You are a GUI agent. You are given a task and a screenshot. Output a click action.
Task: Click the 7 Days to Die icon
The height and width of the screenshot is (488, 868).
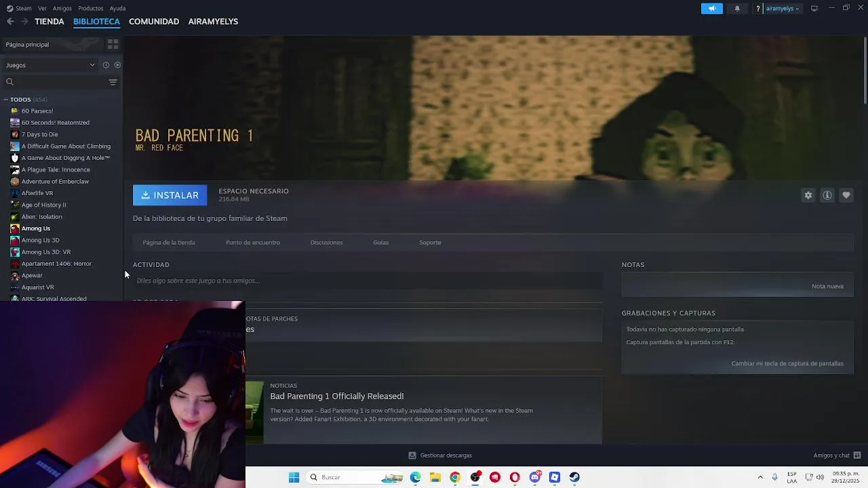[15, 134]
